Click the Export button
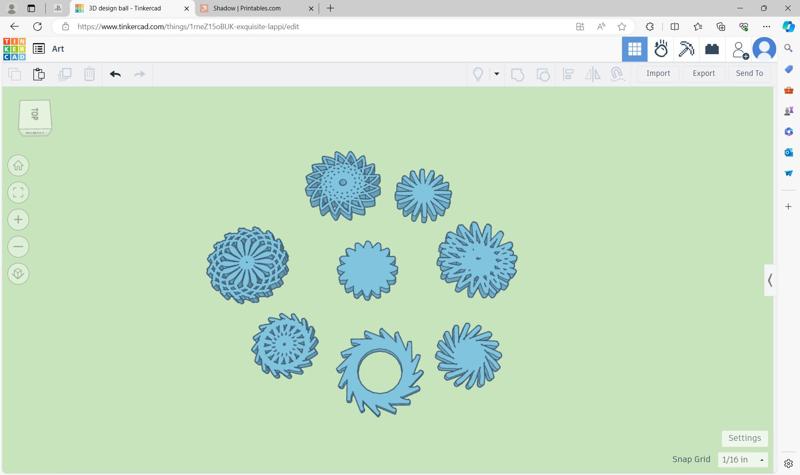 tap(704, 73)
